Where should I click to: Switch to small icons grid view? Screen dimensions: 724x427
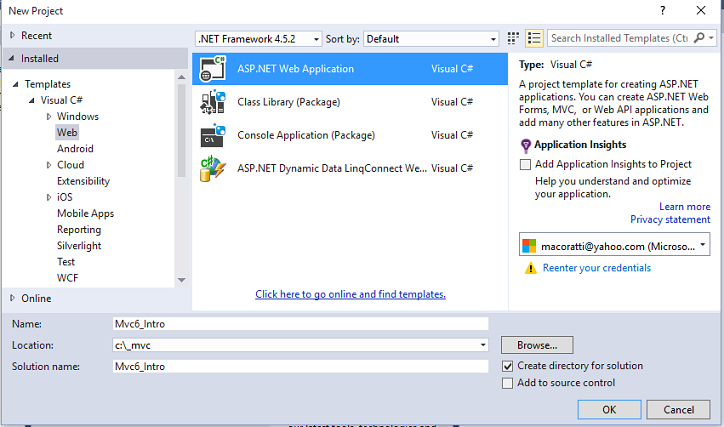pos(513,38)
